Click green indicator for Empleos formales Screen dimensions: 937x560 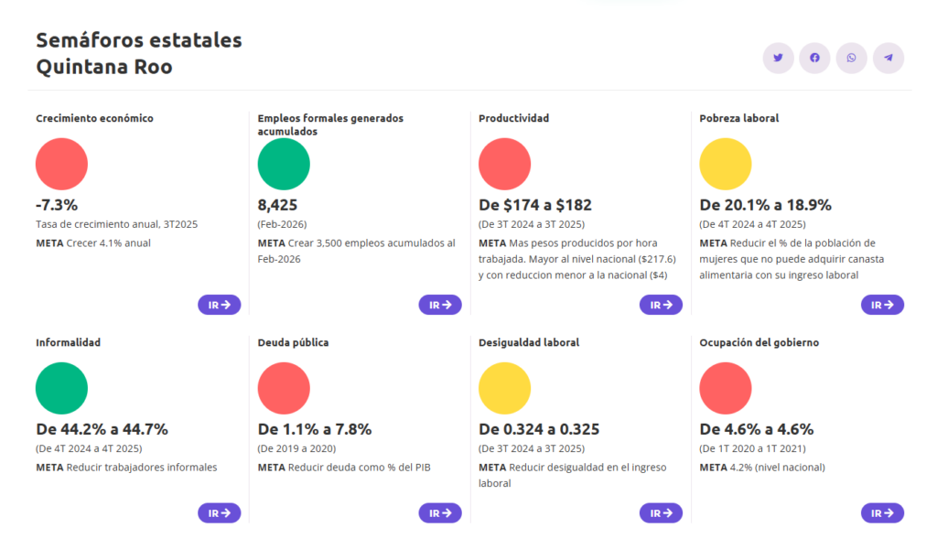tap(284, 164)
